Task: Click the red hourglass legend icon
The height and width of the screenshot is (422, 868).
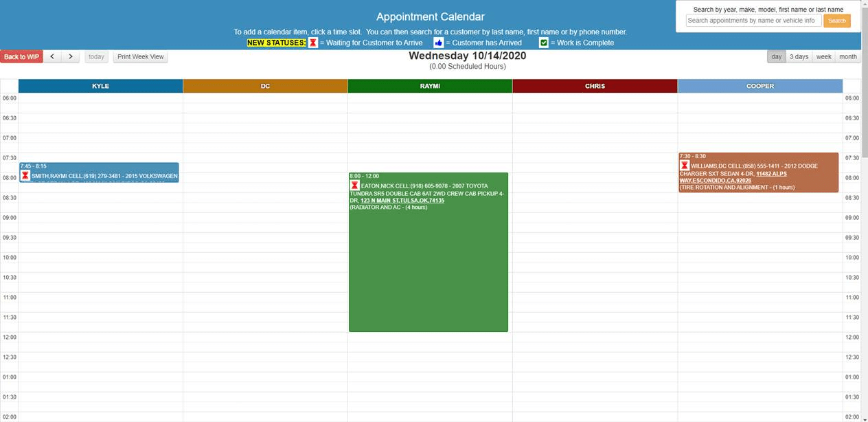Action: point(312,43)
